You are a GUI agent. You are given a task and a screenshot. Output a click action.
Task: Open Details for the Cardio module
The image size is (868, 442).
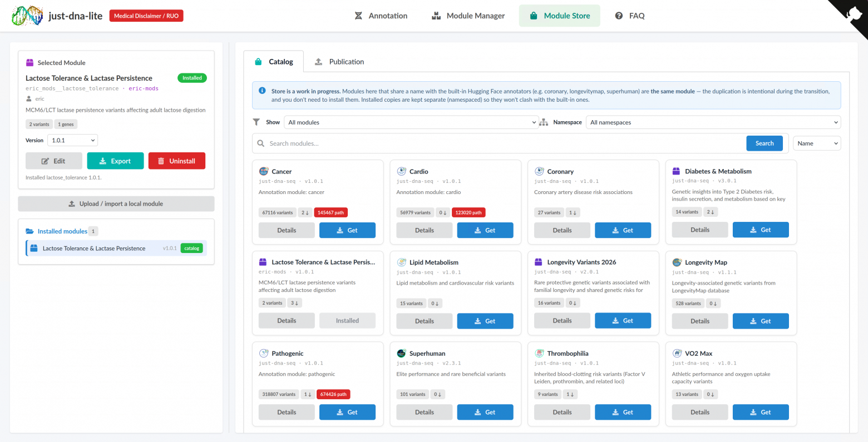425,230
